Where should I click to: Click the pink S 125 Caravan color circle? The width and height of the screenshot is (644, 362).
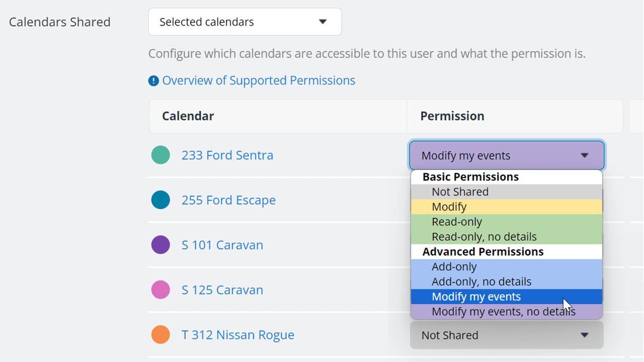pos(160,290)
